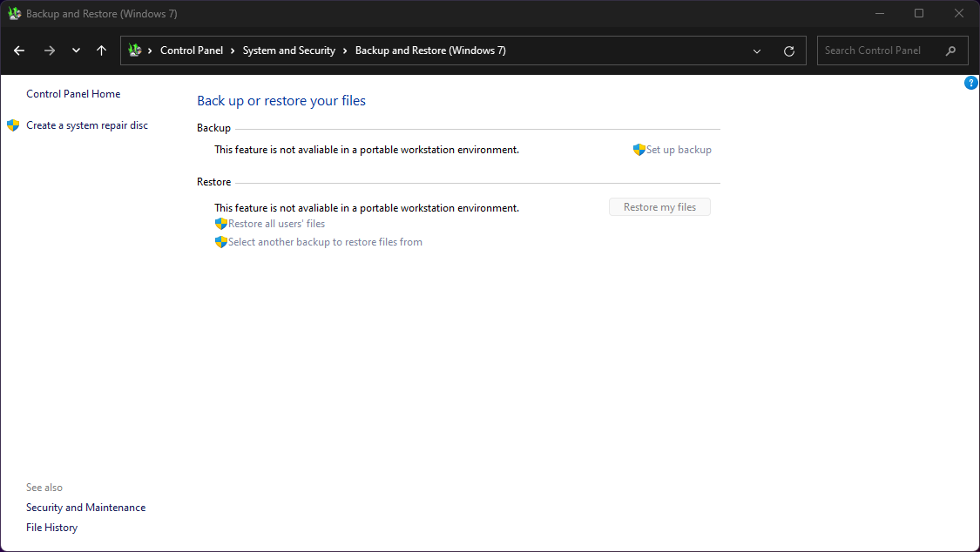Refresh the Backup and Restore page
Image resolution: width=980 pixels, height=552 pixels.
[x=789, y=51]
